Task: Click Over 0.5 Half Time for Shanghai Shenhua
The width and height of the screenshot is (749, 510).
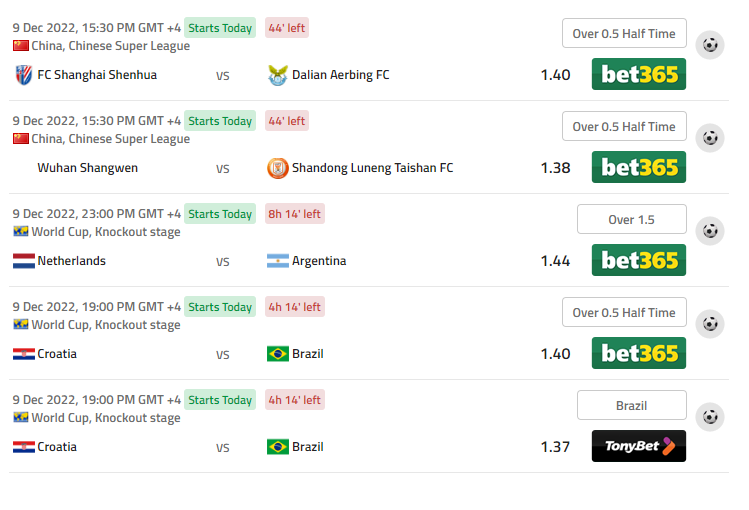Action: (x=624, y=33)
